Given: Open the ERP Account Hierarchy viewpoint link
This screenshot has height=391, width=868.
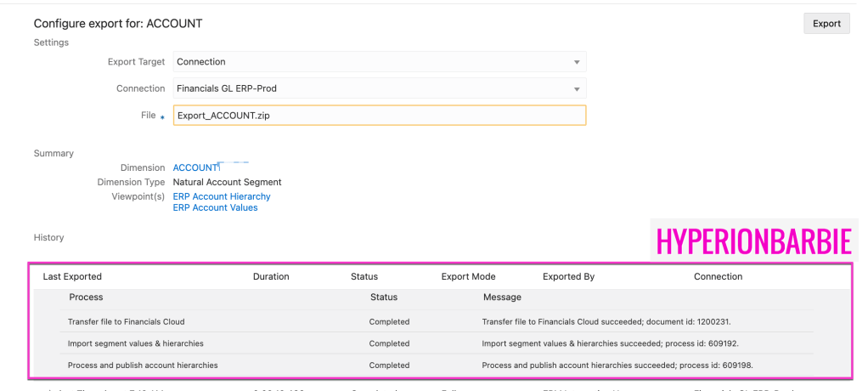Looking at the screenshot, I should [x=222, y=196].
